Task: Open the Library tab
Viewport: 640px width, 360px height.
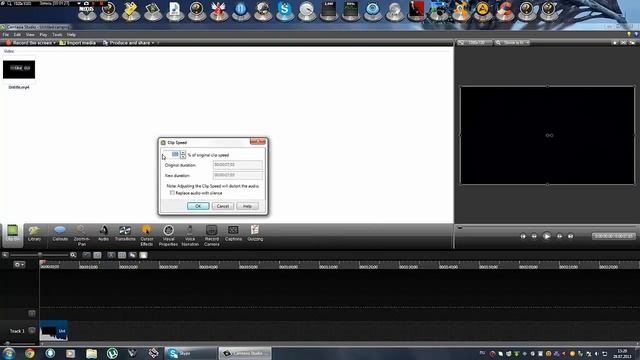Action: click(34, 234)
